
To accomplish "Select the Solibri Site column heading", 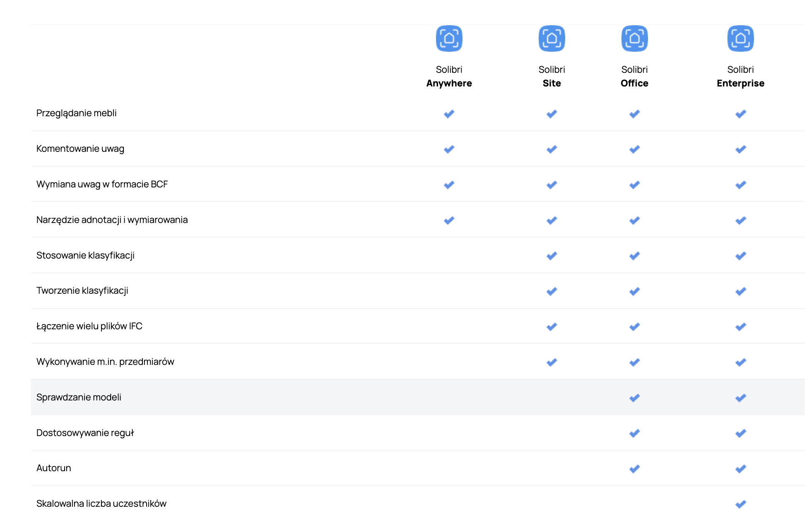I will [x=551, y=77].
